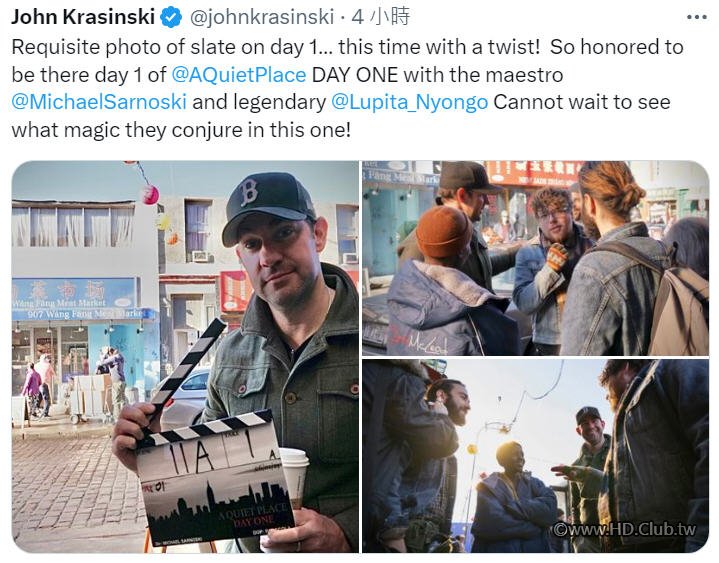
Task: Open the top-right crew conversation photo
Action: tap(536, 258)
